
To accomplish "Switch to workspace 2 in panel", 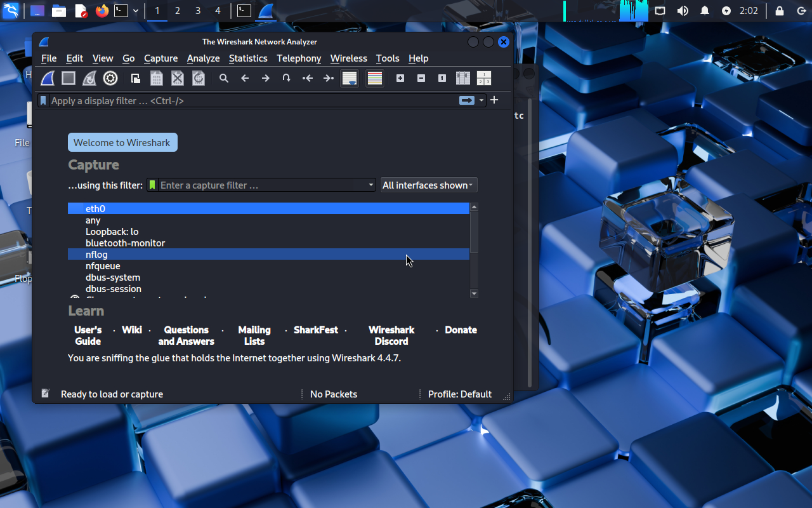I will click(178, 11).
